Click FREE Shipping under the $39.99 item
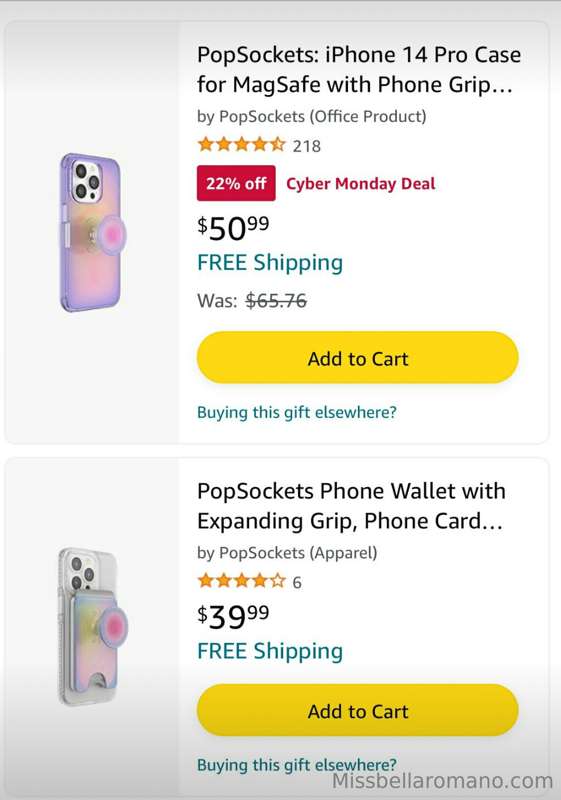The width and height of the screenshot is (561, 800). click(270, 652)
